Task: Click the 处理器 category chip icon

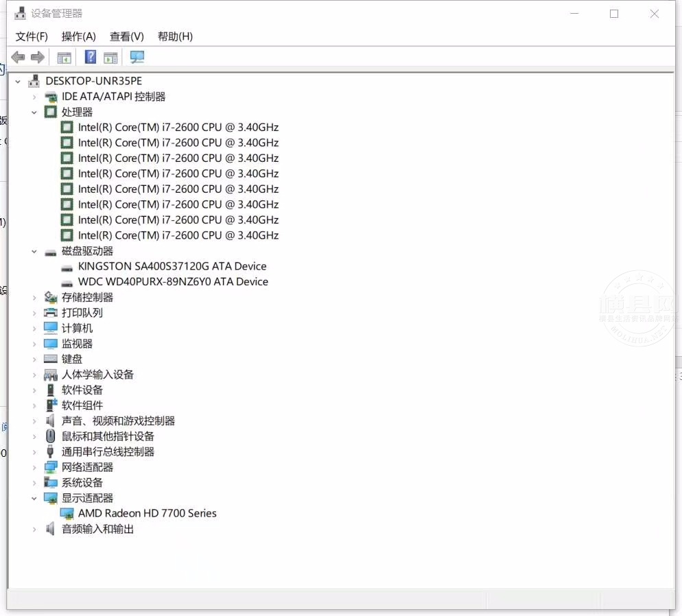Action: (51, 112)
